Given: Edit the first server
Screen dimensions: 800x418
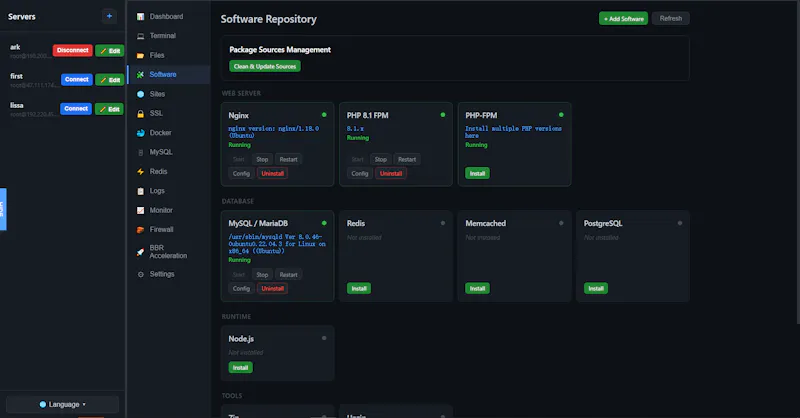Looking at the screenshot, I should click(110, 80).
